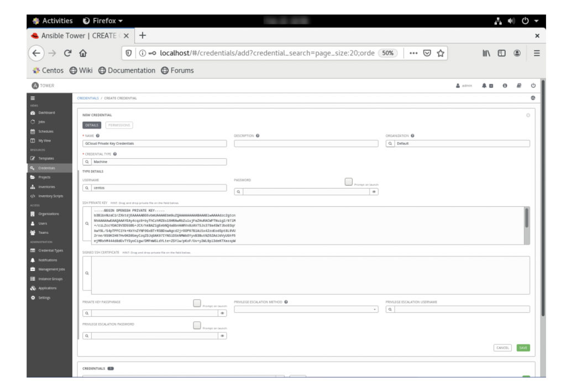
Task: Switch to the Permissions tab
Action: 119,125
